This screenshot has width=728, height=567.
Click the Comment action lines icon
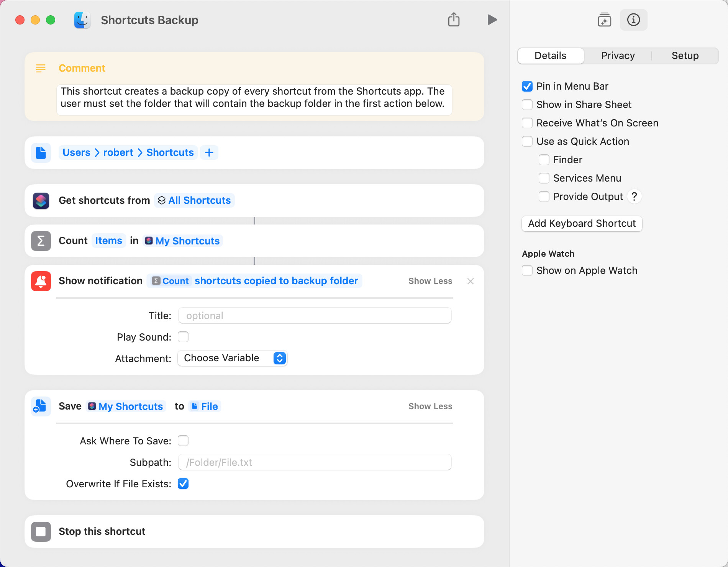(x=41, y=68)
